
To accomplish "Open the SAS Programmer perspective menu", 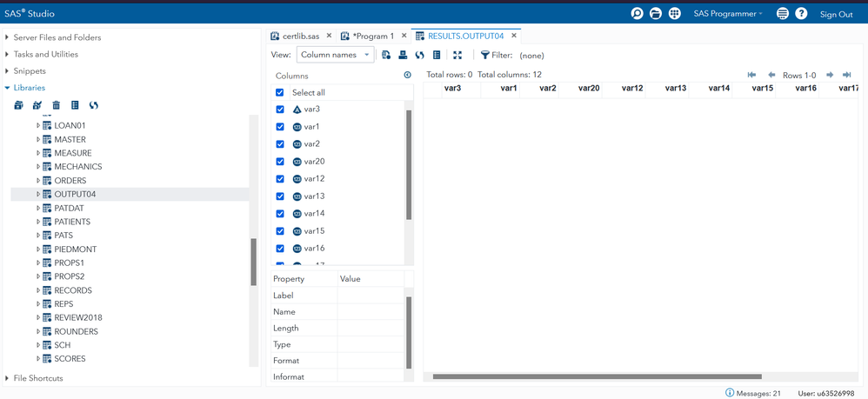I will (727, 14).
